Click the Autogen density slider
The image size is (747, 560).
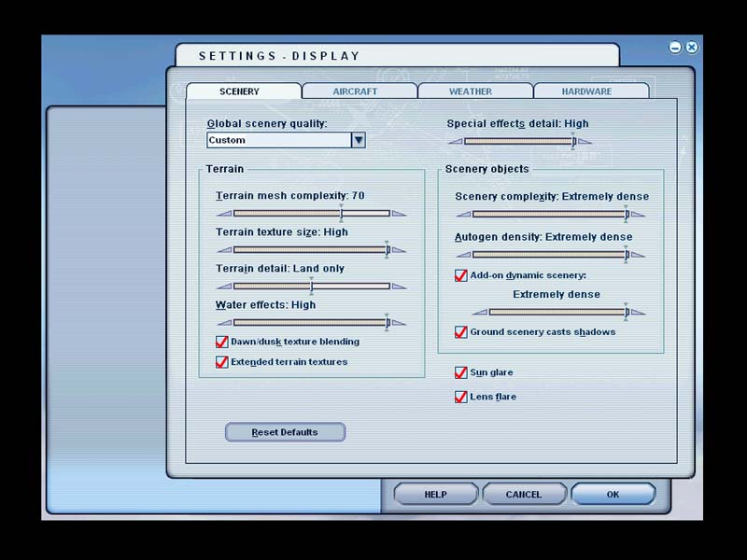pyautogui.click(x=550, y=255)
